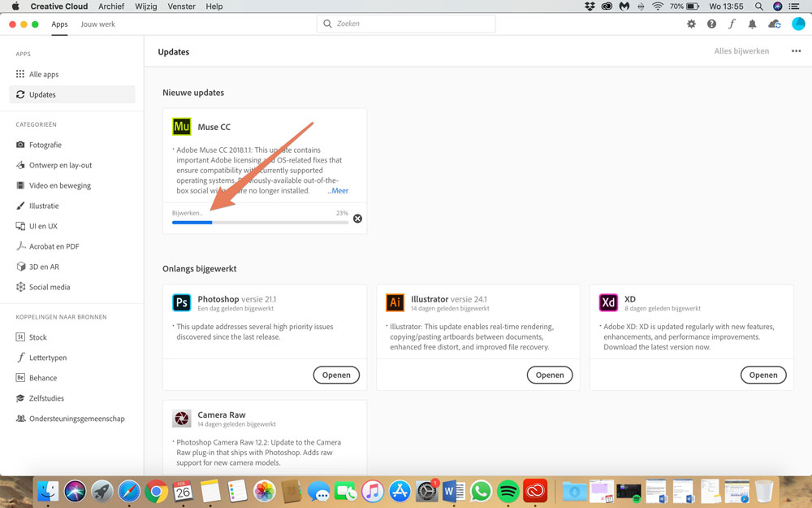Open Safari from the Dock
This screenshot has height=508, width=812.
coord(129,490)
